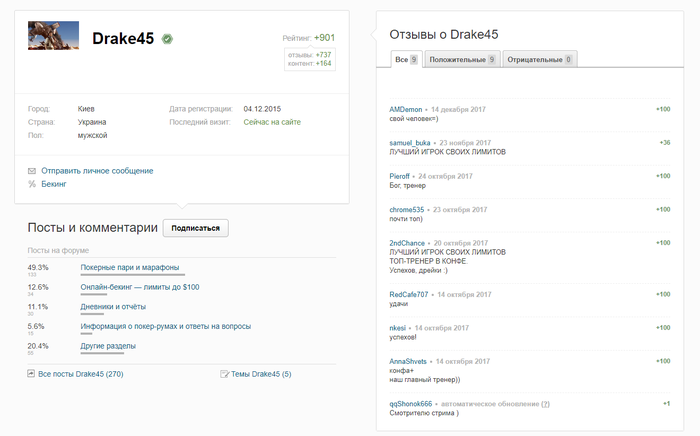Click the review text почти топ)
The image size is (700, 436).
(x=406, y=219)
